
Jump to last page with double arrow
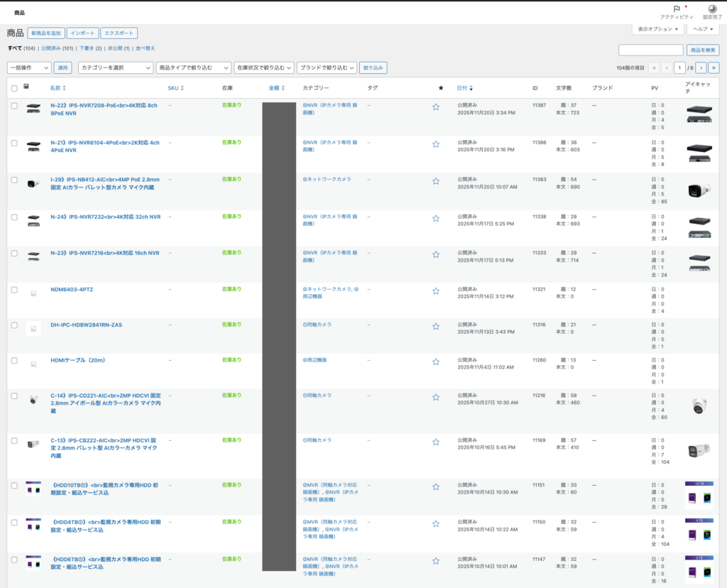point(714,67)
